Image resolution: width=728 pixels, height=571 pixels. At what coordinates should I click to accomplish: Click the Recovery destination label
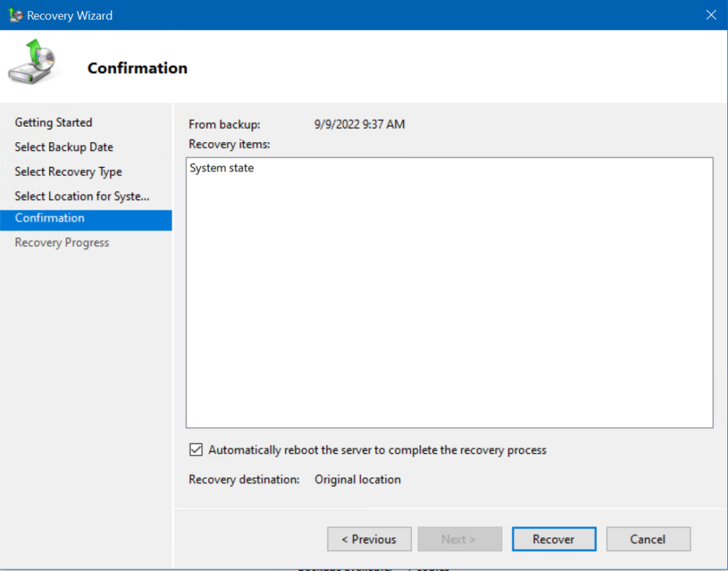click(x=245, y=479)
